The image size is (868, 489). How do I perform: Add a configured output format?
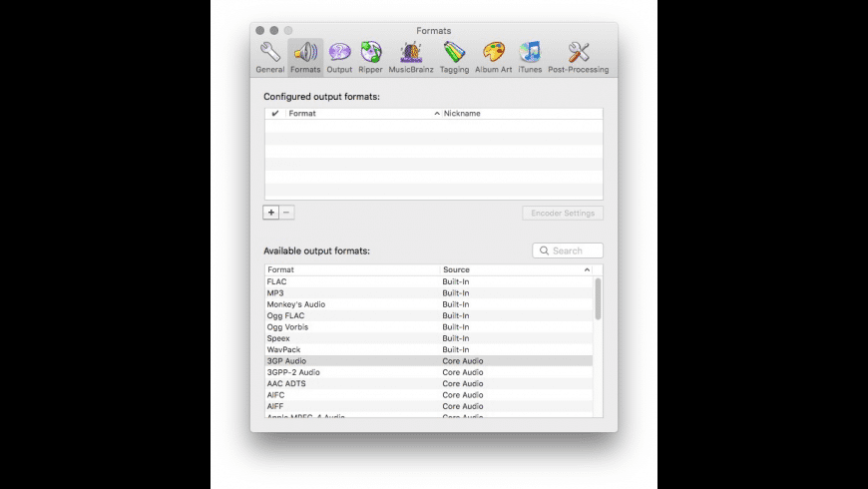pos(270,213)
